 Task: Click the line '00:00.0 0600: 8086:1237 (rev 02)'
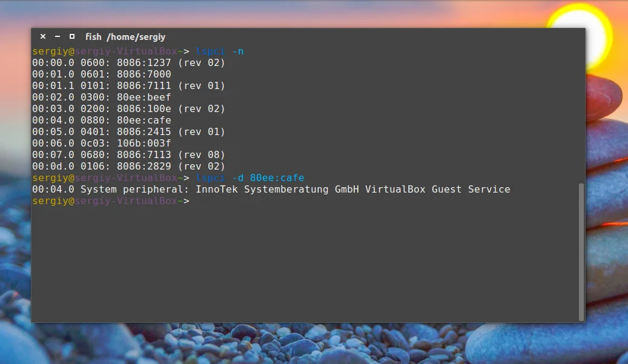(x=128, y=63)
